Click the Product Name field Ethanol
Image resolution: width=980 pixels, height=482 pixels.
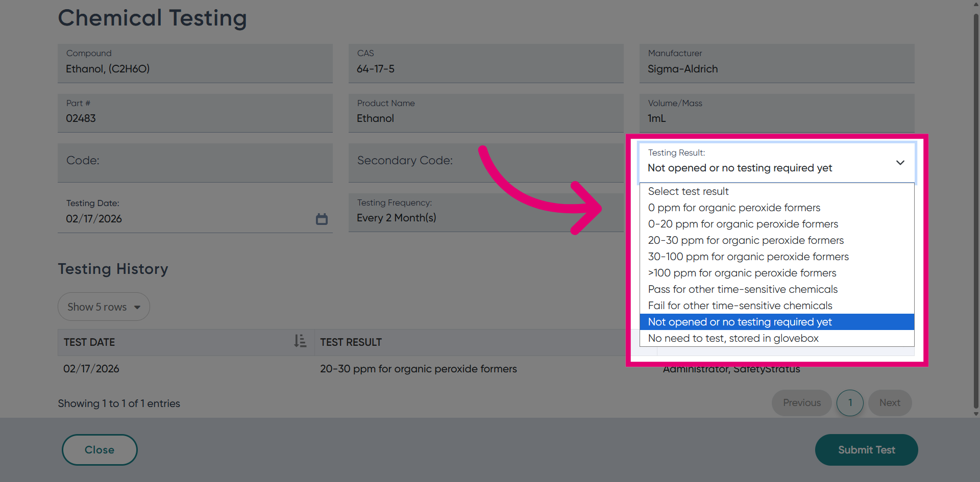tap(486, 113)
